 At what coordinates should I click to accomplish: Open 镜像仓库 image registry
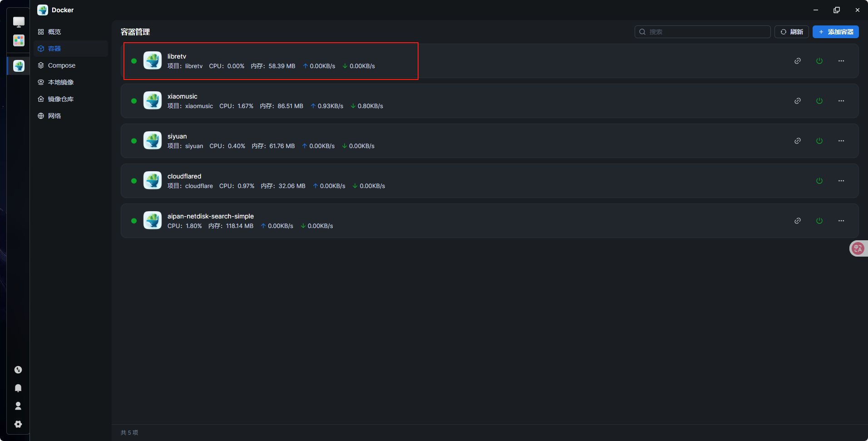(71, 99)
